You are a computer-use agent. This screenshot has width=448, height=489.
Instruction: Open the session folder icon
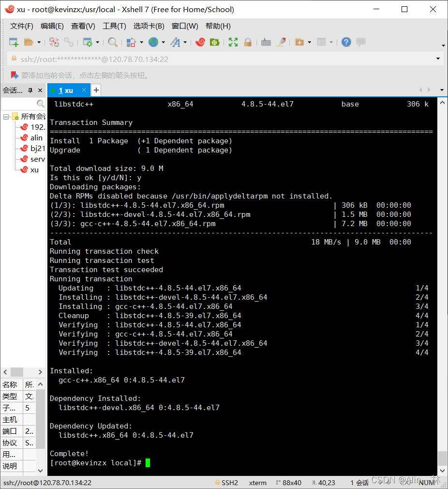pos(29,42)
